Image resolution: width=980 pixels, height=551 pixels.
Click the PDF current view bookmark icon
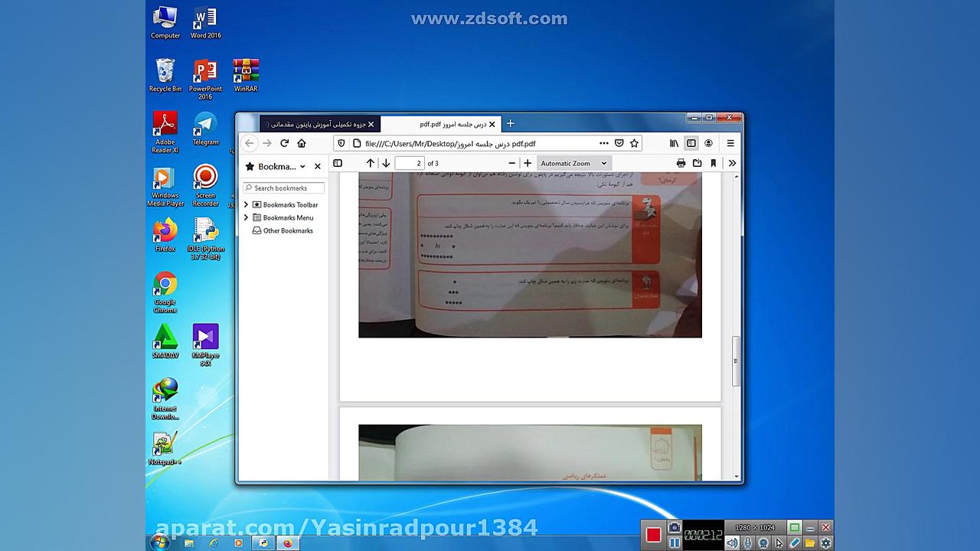pyautogui.click(x=714, y=163)
